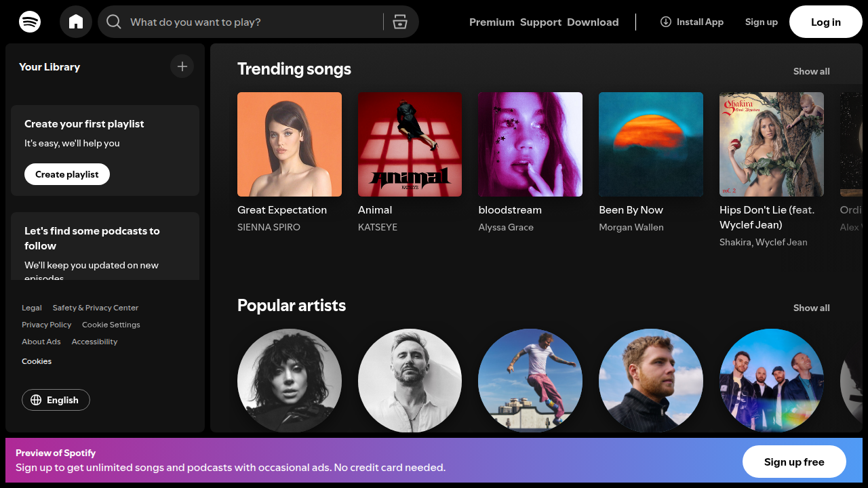Open the About Ads link
Viewport: 868px width, 488px height.
tap(41, 342)
